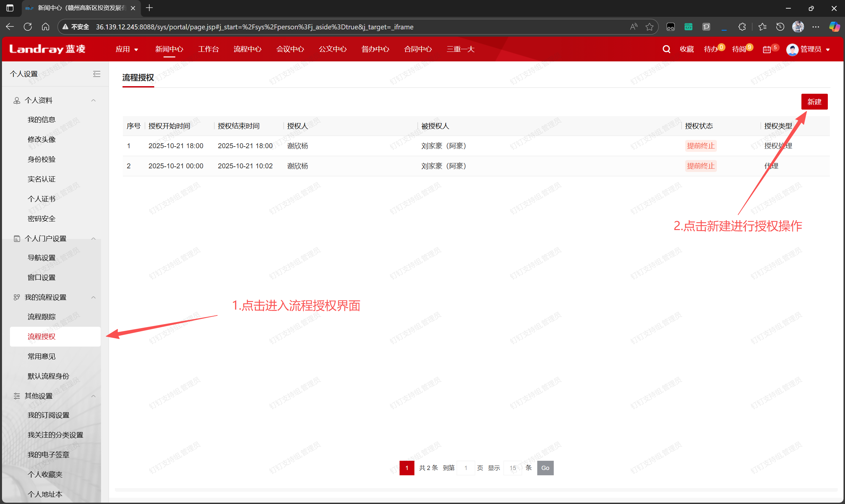
Task: Collapse the 其他设置 section
Action: tap(93, 396)
